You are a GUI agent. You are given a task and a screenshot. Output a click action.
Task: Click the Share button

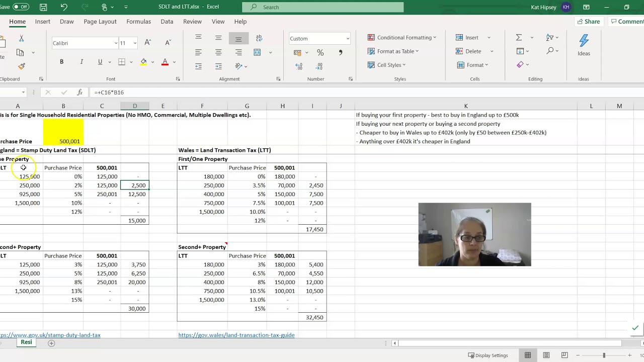coord(589,22)
